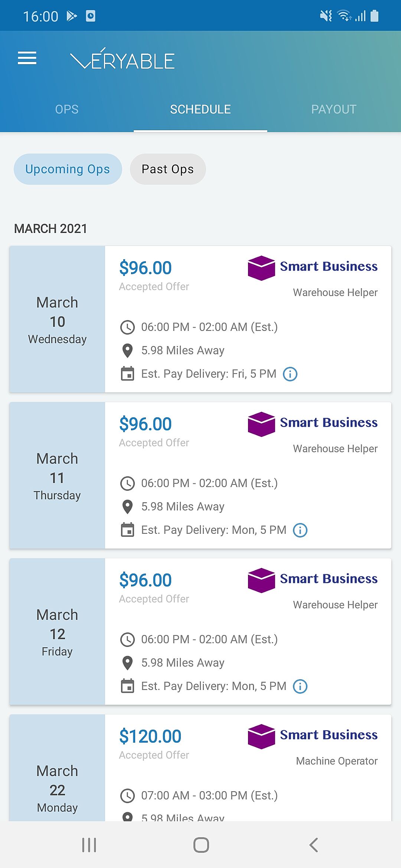
Task: Select the Upcoming Ops filter chip
Action: 68,169
